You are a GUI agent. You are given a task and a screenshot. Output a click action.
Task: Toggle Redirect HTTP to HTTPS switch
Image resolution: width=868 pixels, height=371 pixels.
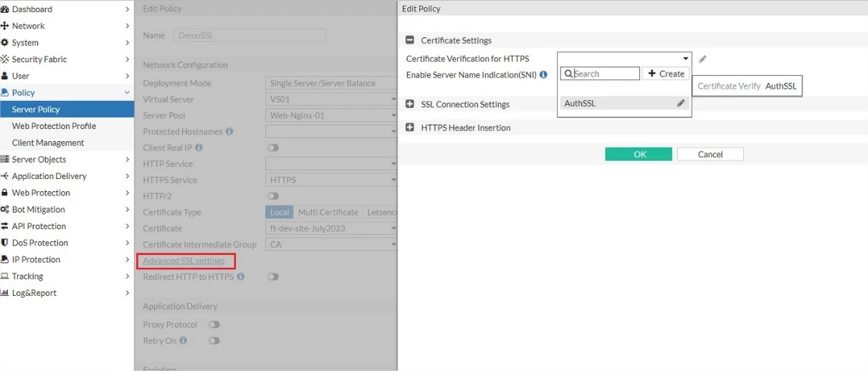click(x=273, y=276)
